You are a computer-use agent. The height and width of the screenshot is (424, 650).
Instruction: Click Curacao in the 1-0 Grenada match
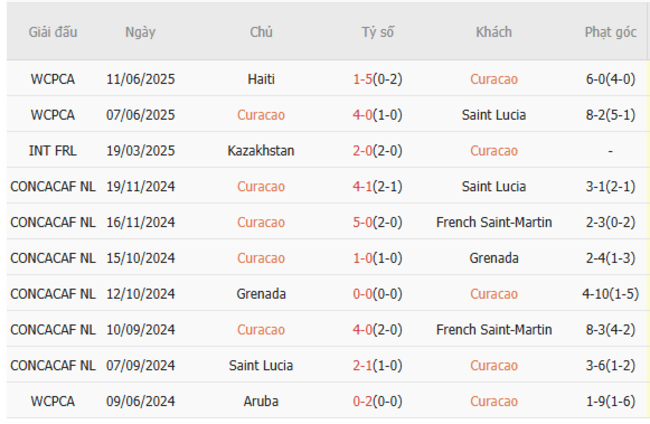click(261, 258)
